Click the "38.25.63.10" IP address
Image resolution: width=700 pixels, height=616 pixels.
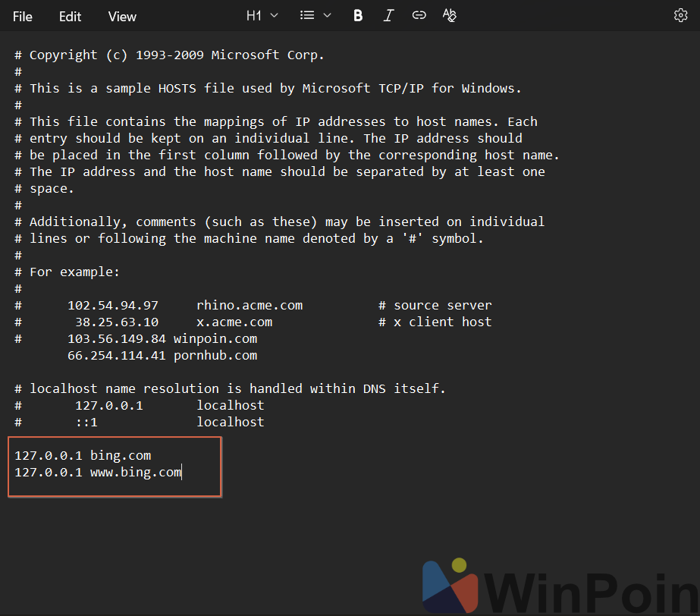[117, 322]
